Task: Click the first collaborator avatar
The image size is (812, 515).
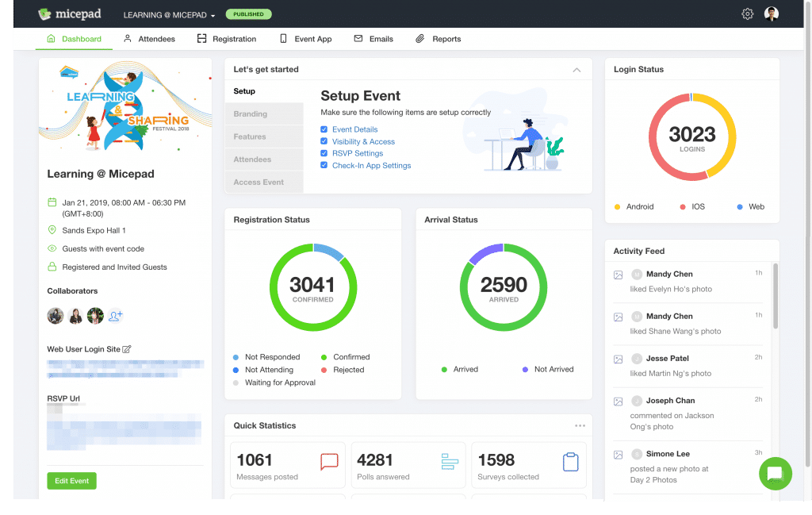Action: pos(55,315)
